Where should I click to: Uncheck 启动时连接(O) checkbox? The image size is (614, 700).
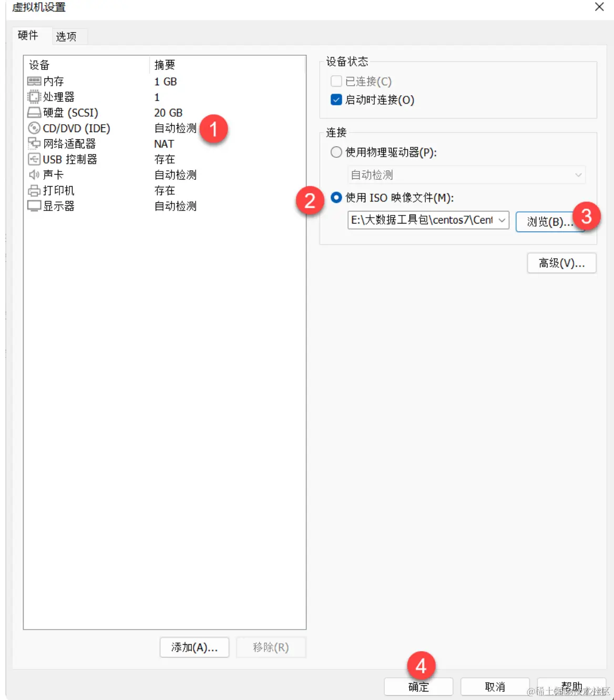tap(336, 99)
